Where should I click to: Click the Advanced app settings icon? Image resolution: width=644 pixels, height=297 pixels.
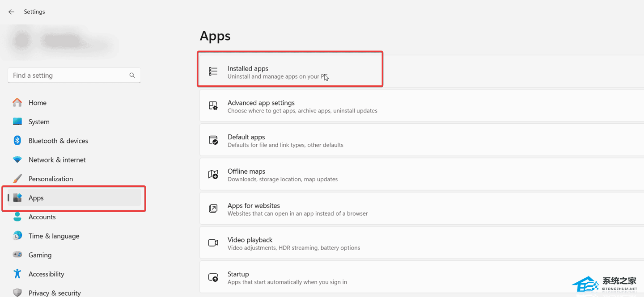213,106
